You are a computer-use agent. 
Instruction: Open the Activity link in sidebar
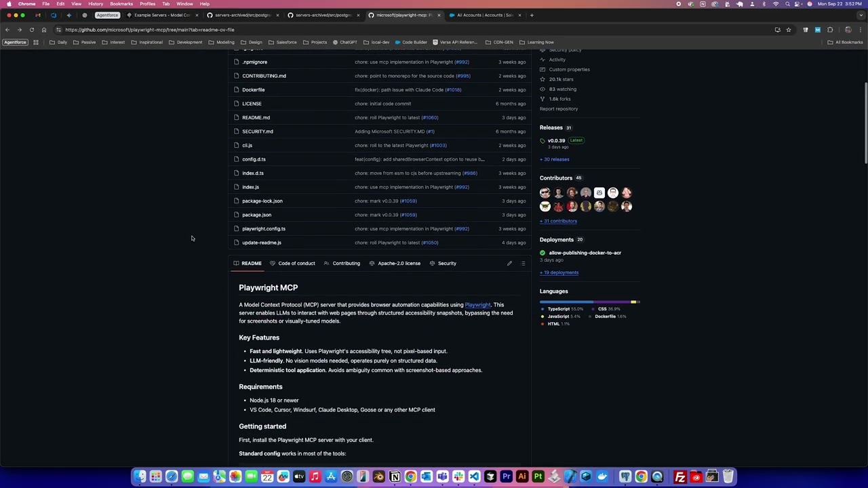pos(557,60)
